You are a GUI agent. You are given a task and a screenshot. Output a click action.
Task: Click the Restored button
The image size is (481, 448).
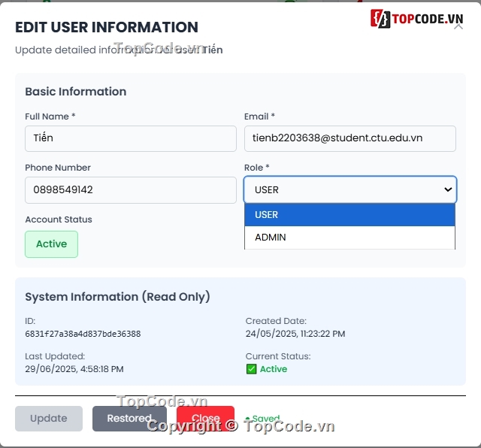click(129, 419)
